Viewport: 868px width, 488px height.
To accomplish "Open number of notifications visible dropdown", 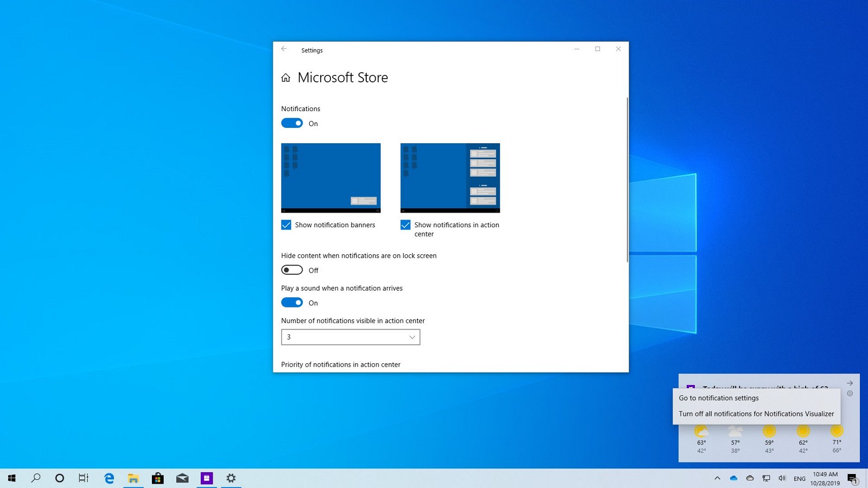I will [350, 337].
